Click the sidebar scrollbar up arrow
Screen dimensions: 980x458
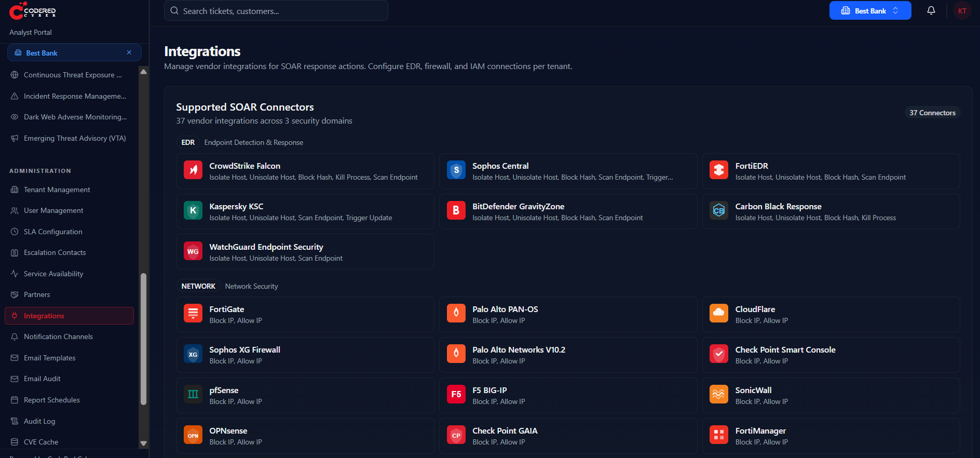pyautogui.click(x=144, y=72)
